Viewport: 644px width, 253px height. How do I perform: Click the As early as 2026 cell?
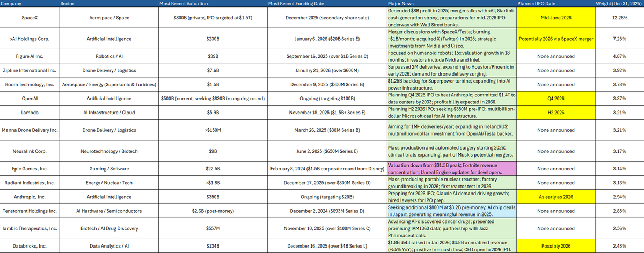[x=557, y=197]
